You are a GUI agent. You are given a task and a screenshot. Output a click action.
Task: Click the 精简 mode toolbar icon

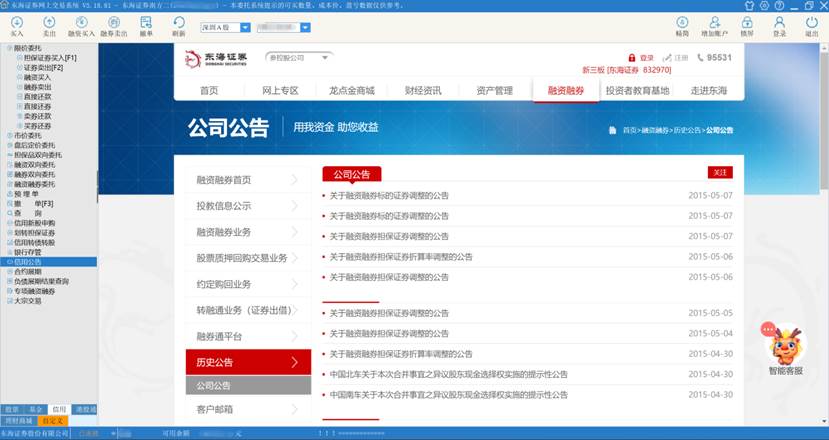[683, 26]
